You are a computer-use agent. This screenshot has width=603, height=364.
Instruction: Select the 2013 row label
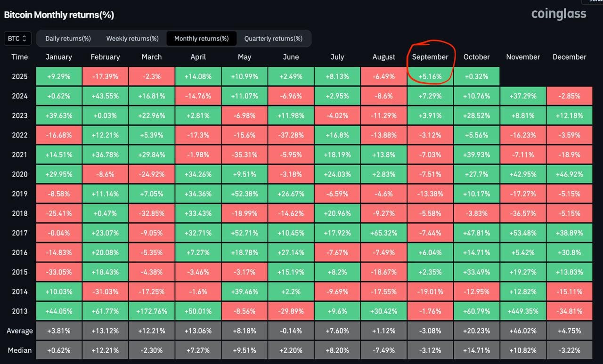coord(20,311)
